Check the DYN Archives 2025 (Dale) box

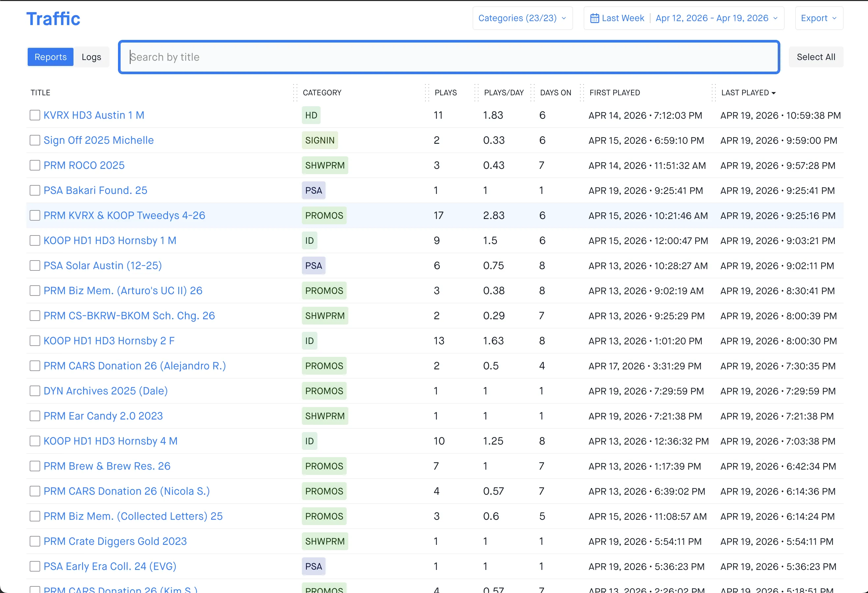tap(35, 391)
